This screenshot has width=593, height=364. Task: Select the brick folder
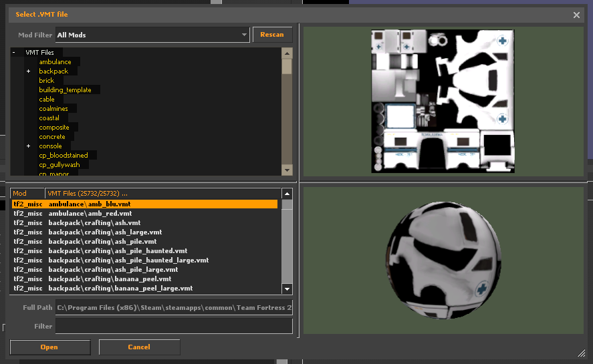[x=47, y=81]
